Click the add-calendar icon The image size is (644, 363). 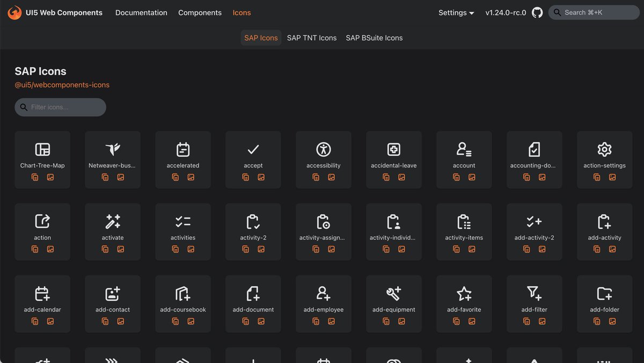coord(42,293)
